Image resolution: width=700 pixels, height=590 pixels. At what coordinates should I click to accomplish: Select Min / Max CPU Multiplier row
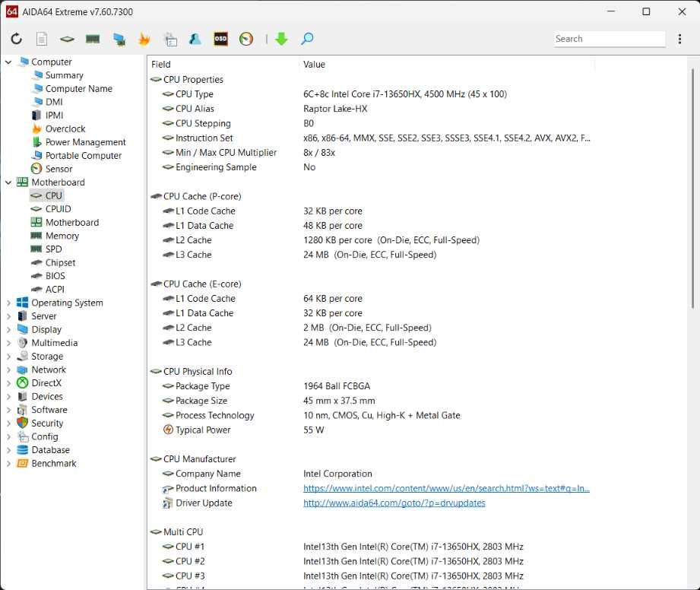click(372, 153)
